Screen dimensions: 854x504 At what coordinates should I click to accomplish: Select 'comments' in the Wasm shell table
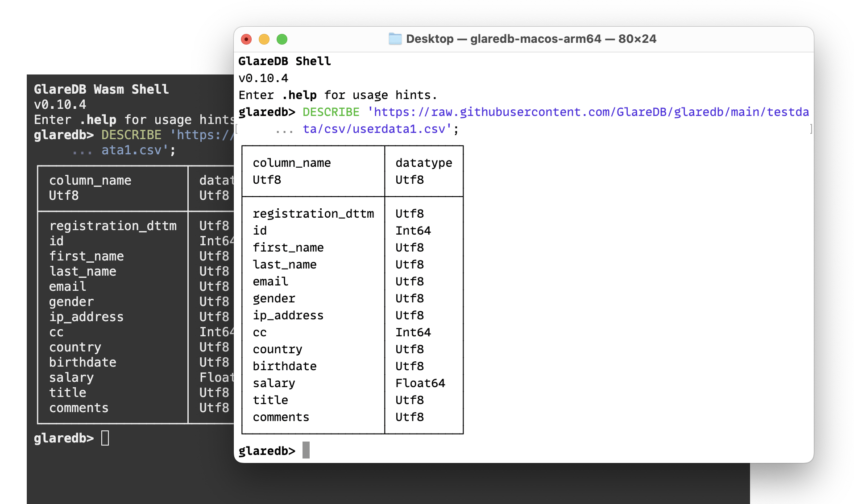pos(79,408)
